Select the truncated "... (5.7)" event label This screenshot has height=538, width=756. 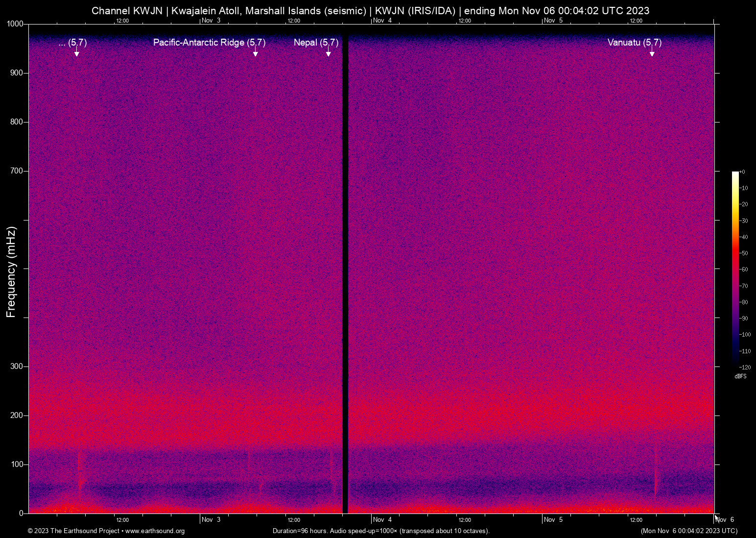(72, 43)
